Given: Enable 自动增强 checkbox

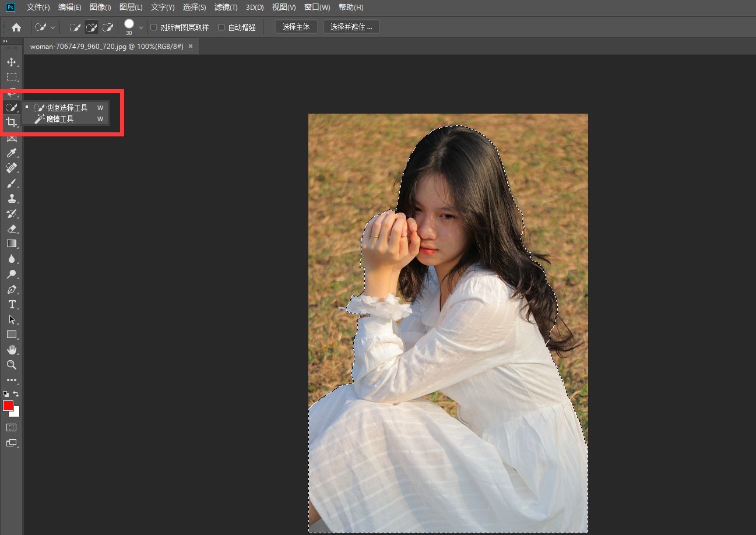Looking at the screenshot, I should [221, 27].
